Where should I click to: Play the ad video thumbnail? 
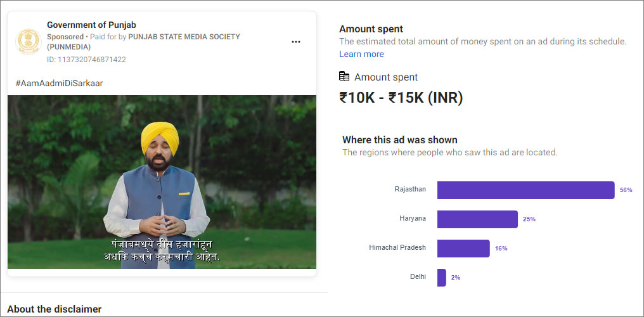[x=162, y=181]
